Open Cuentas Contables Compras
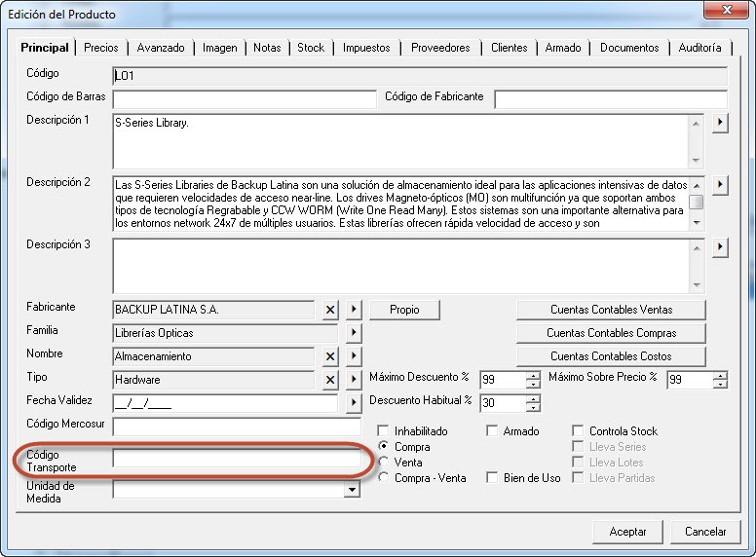 point(612,333)
